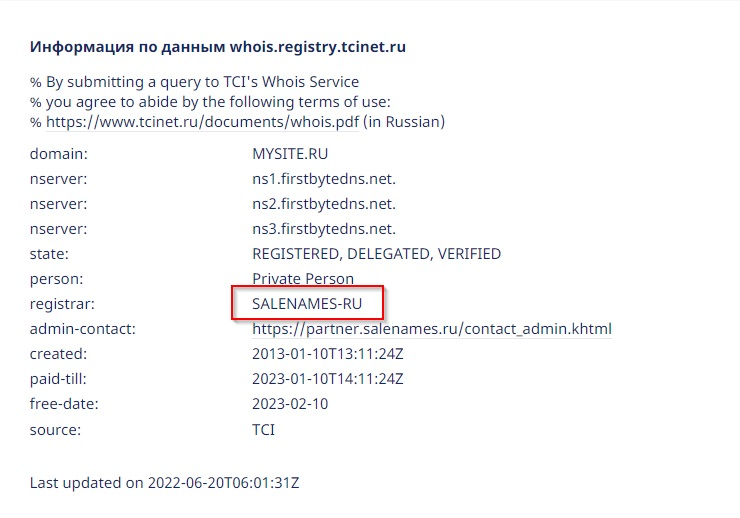This screenshot has width=740, height=518.
Task: Click the TCI source value
Action: 263,429
